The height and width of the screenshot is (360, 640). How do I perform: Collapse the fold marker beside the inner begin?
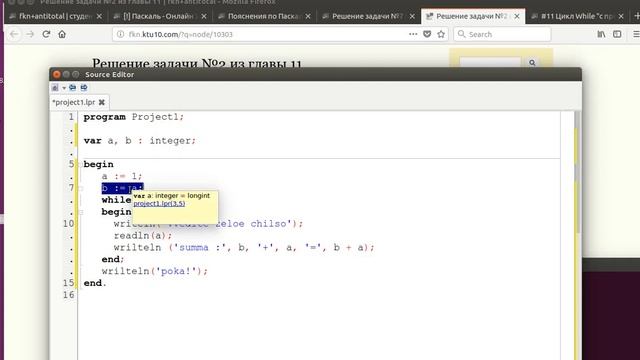click(80, 212)
